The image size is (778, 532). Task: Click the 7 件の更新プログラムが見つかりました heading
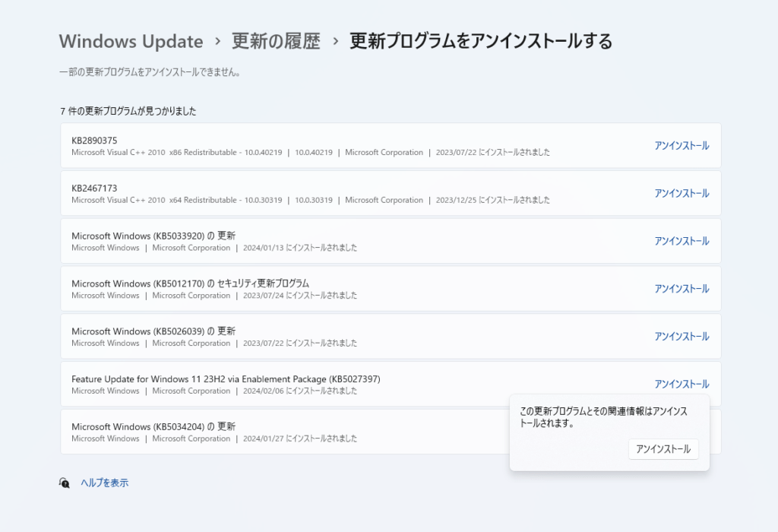click(128, 111)
